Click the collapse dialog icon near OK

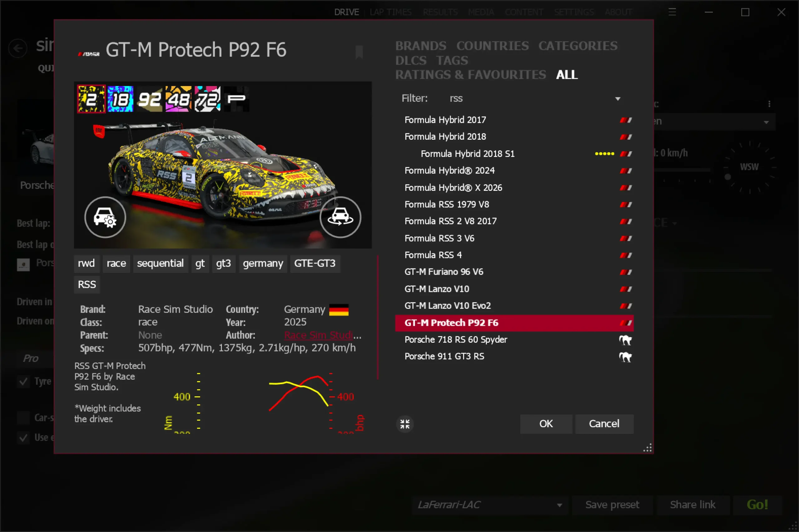point(405,424)
